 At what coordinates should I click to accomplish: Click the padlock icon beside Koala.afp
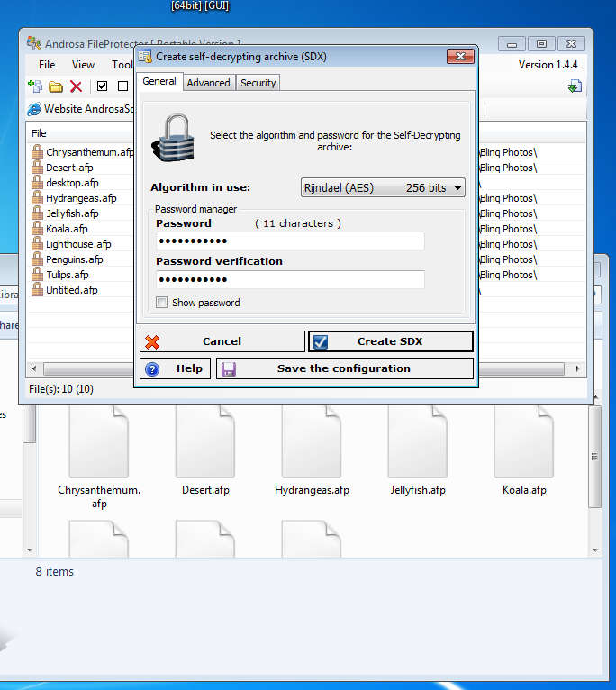[38, 229]
